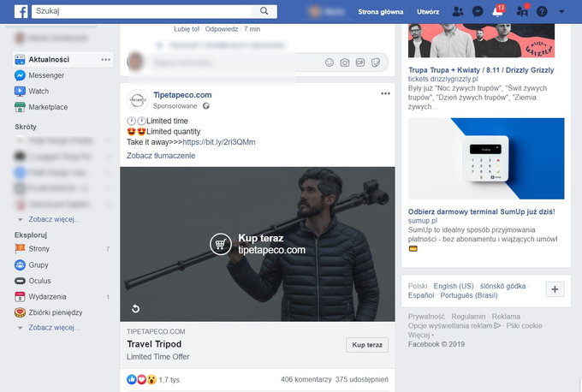The height and width of the screenshot is (392, 582).
Task: Open Tipetapeco post three-dot menu
Action: click(385, 93)
